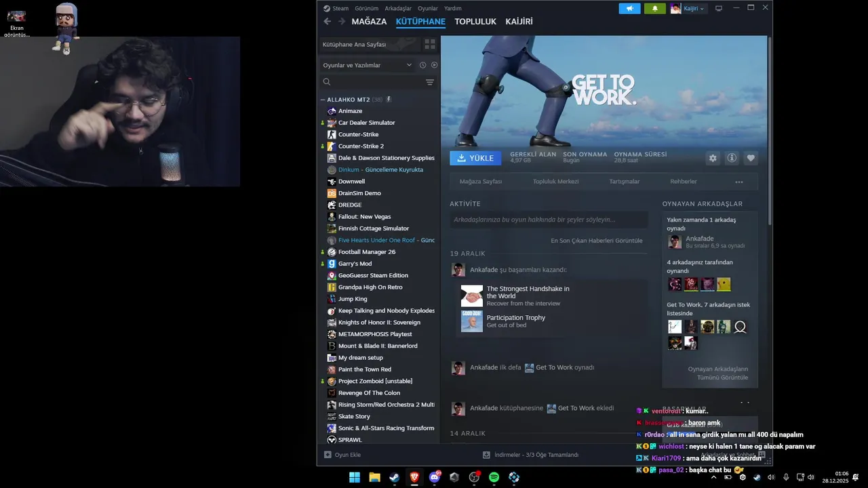Go back with the left arrow
Viewport: 868px width, 488px height.
coord(327,21)
